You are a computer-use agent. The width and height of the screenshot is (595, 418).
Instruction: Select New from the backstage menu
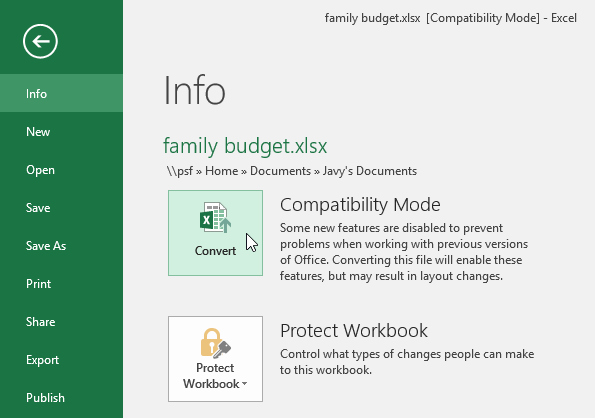(x=61, y=132)
